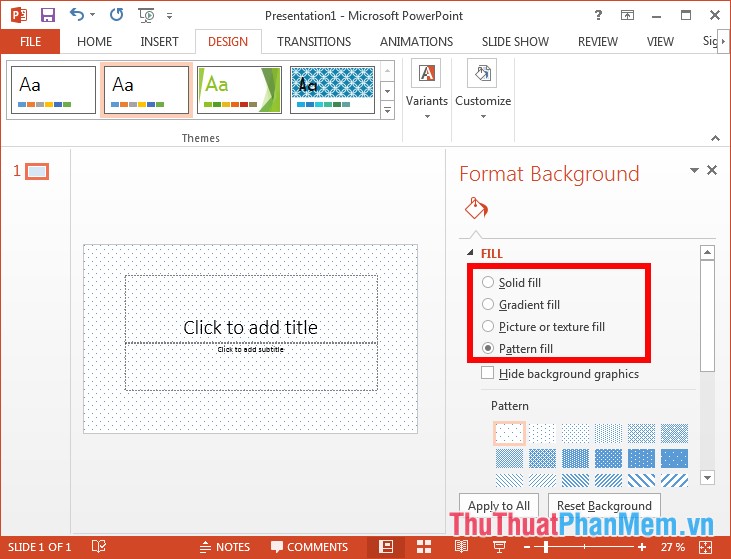Click the zoom in plus button
The image size is (731, 559).
642,547
